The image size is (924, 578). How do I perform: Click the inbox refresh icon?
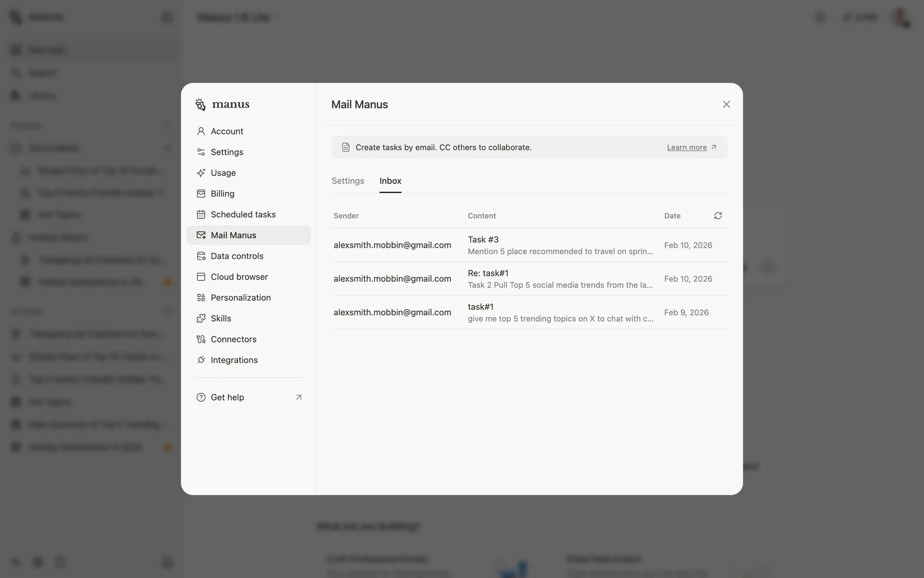718,216
